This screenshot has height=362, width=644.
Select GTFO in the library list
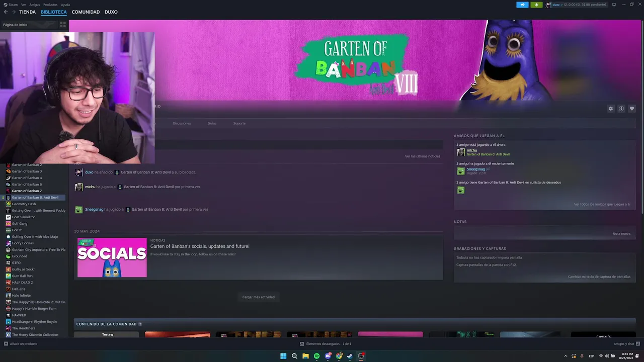pos(16,263)
